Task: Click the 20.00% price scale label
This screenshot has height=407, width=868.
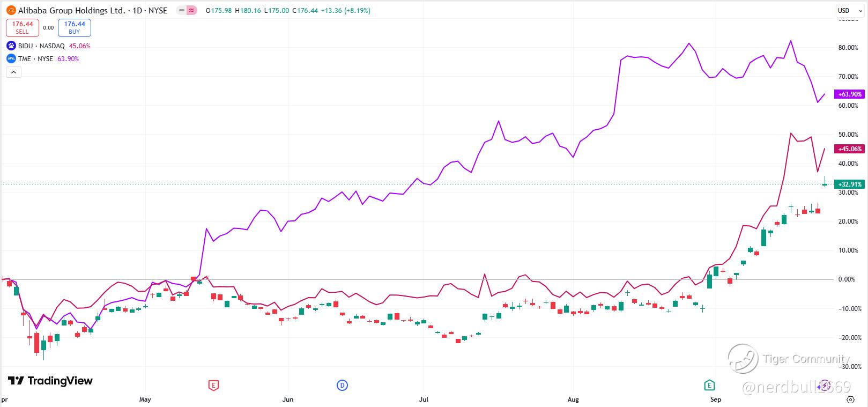Action: [848, 221]
